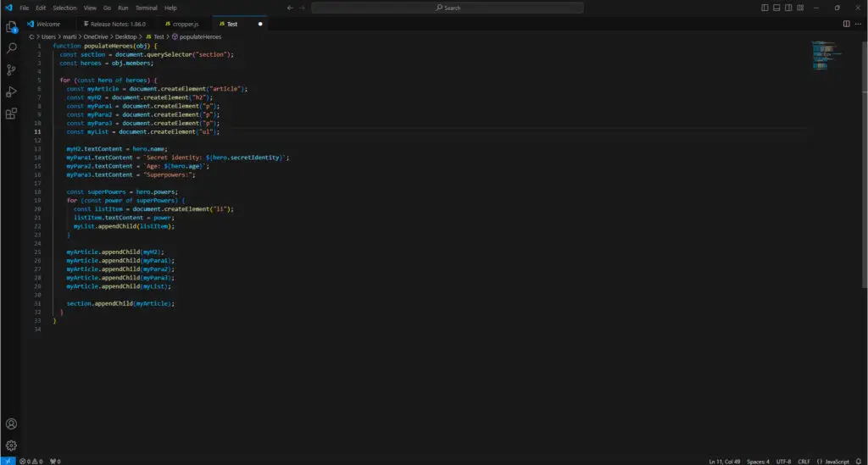The image size is (868, 465).
Task: Click the unsaved dot on the Test tab
Action: (x=260, y=24)
